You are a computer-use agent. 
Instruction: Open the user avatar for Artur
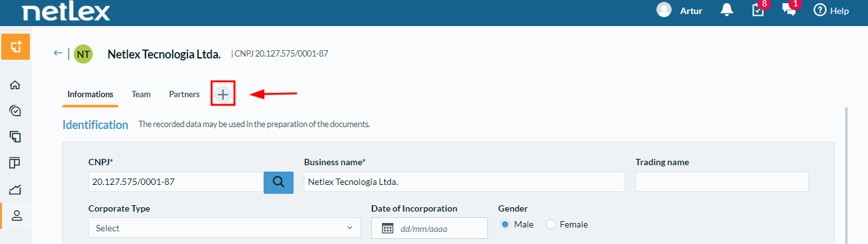(664, 10)
